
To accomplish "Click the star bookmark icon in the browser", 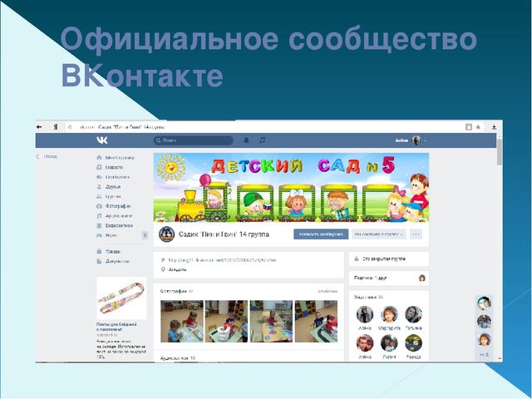I will click(x=478, y=127).
